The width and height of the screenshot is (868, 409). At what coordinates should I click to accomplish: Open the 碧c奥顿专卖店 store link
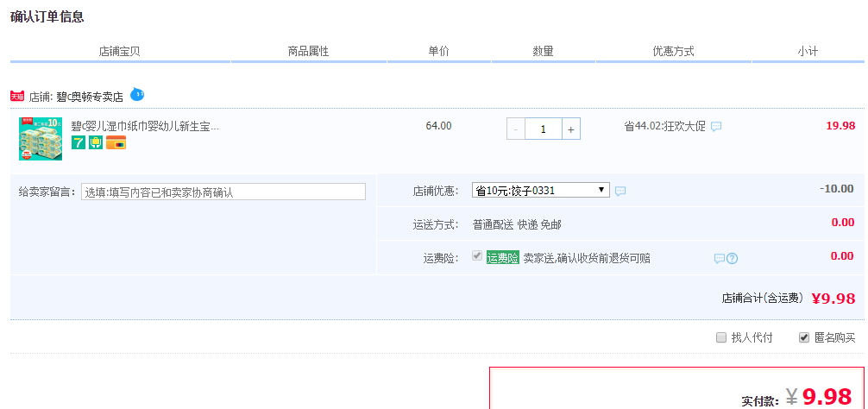(x=90, y=96)
